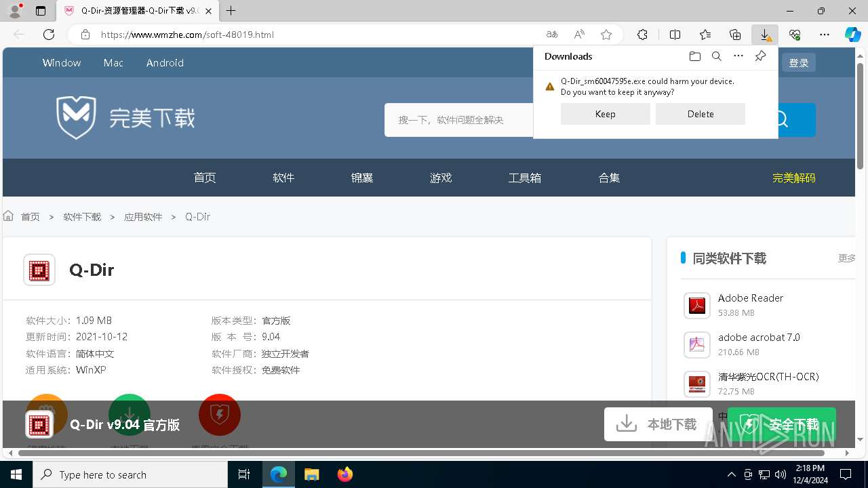Screen dimensions: 868x488
Task: Open the Windows Start menu
Action: click(x=16, y=474)
